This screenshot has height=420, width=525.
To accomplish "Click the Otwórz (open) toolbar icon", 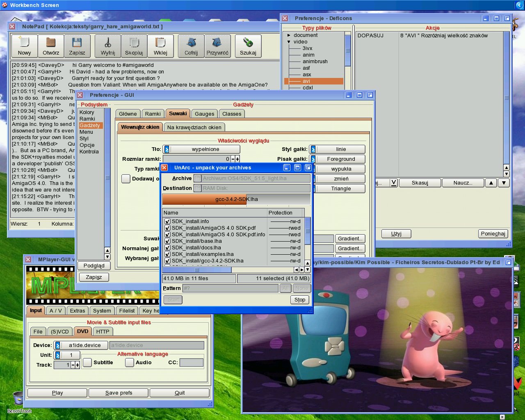I will point(51,46).
